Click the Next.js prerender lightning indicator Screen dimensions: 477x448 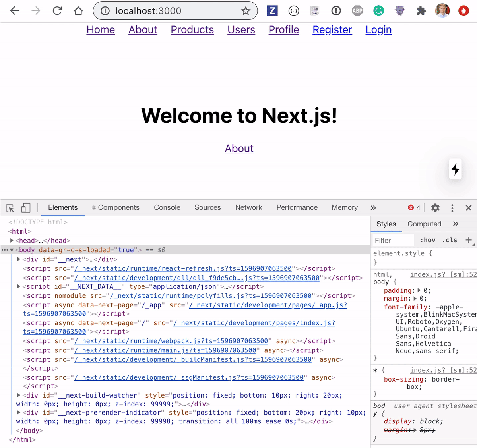click(x=456, y=169)
